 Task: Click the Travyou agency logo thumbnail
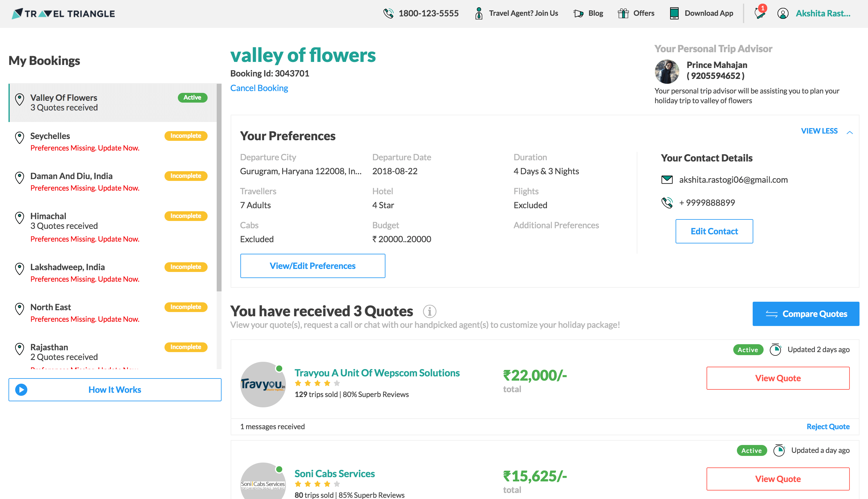(263, 384)
